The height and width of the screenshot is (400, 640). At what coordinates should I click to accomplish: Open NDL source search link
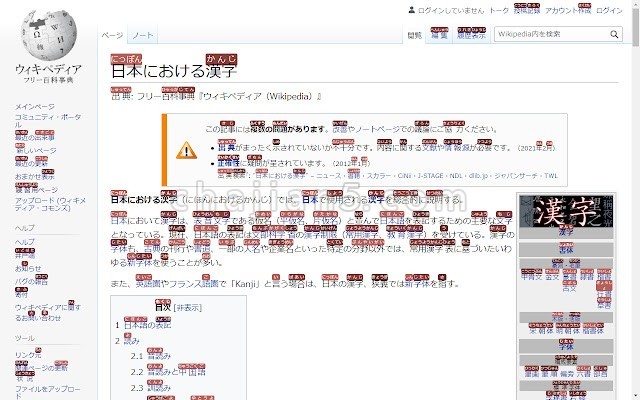pyautogui.click(x=456, y=176)
